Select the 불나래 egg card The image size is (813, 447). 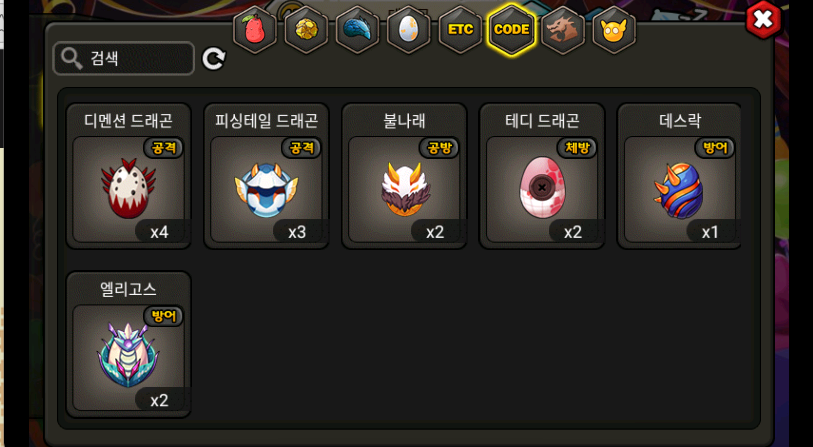tap(404, 176)
